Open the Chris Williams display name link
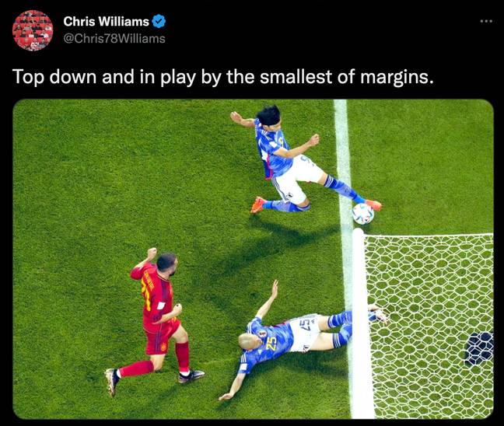 coord(106,21)
